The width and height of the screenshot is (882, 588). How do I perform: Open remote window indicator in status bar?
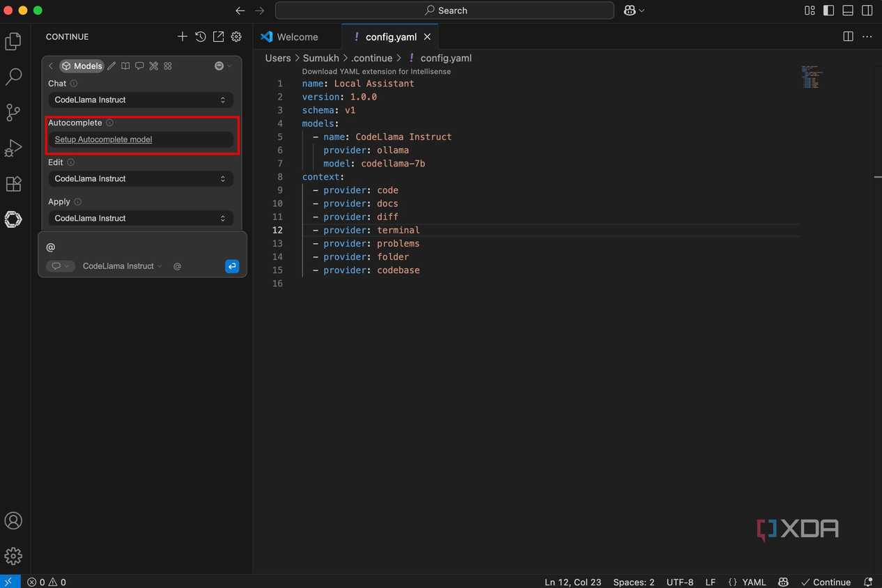tap(8, 582)
